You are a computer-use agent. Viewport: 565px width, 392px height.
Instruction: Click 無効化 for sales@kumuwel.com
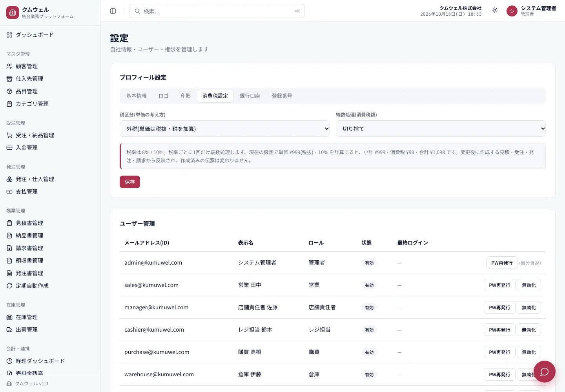pos(529,285)
